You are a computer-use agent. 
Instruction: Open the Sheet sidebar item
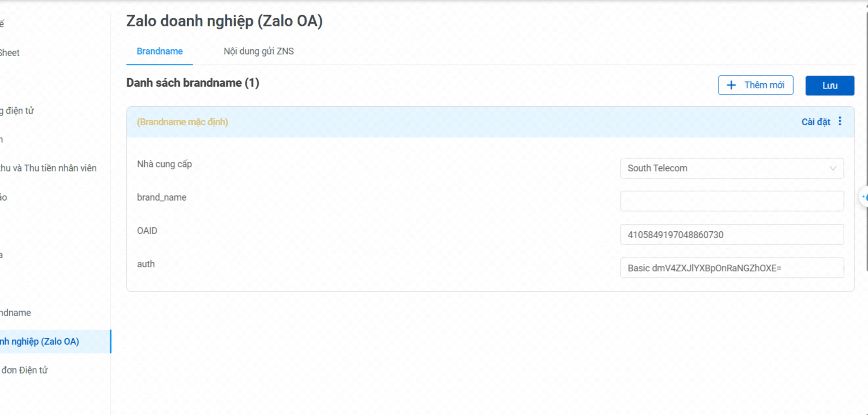(x=10, y=53)
